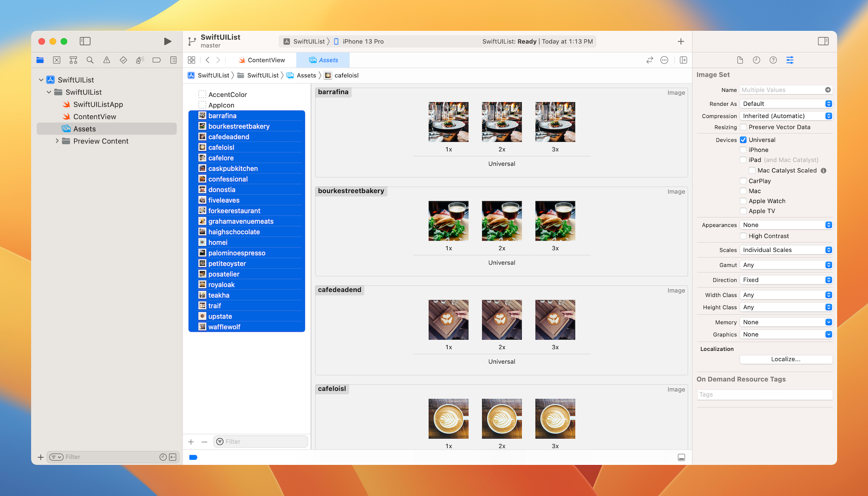Open the Appearances dropdown

tap(786, 225)
